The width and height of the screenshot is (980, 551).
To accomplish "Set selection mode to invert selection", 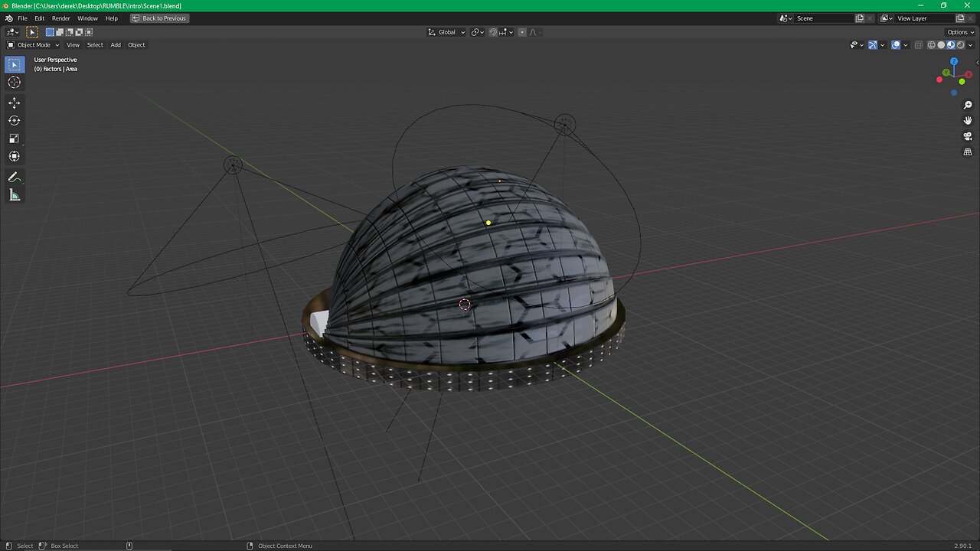I will point(79,32).
